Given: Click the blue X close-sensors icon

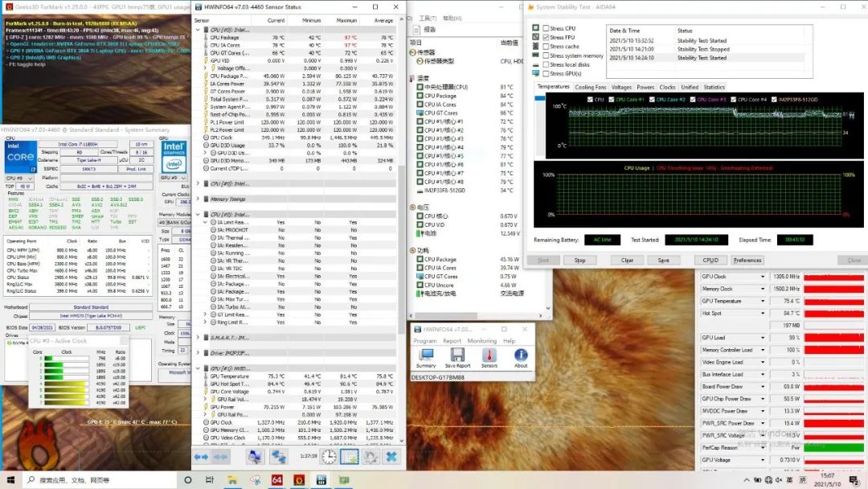Looking at the screenshot, I should (x=391, y=457).
